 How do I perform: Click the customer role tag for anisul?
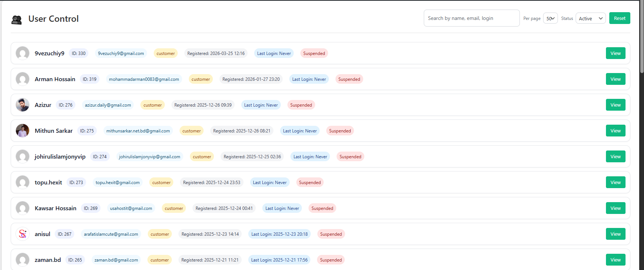pos(160,234)
